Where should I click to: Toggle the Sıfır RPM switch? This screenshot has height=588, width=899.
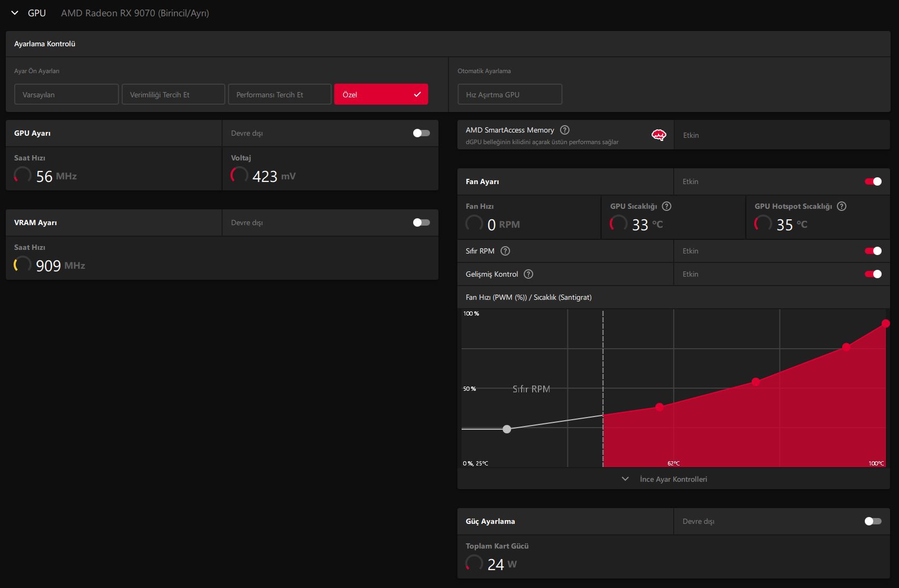873,251
